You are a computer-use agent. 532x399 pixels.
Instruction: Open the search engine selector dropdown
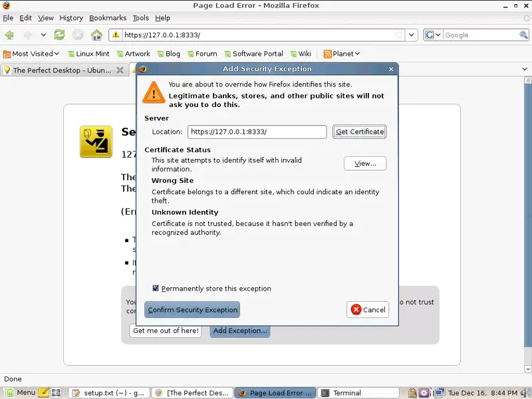pyautogui.click(x=434, y=35)
